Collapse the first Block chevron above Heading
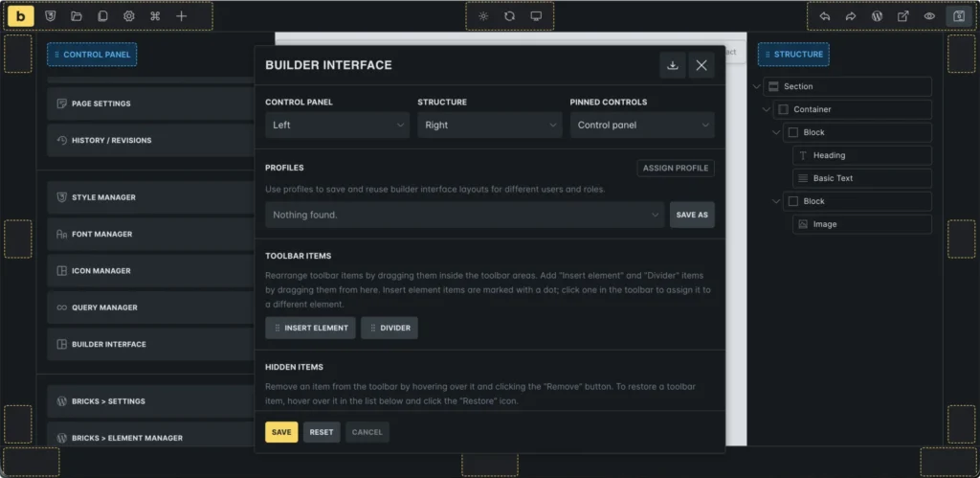 coord(776,132)
